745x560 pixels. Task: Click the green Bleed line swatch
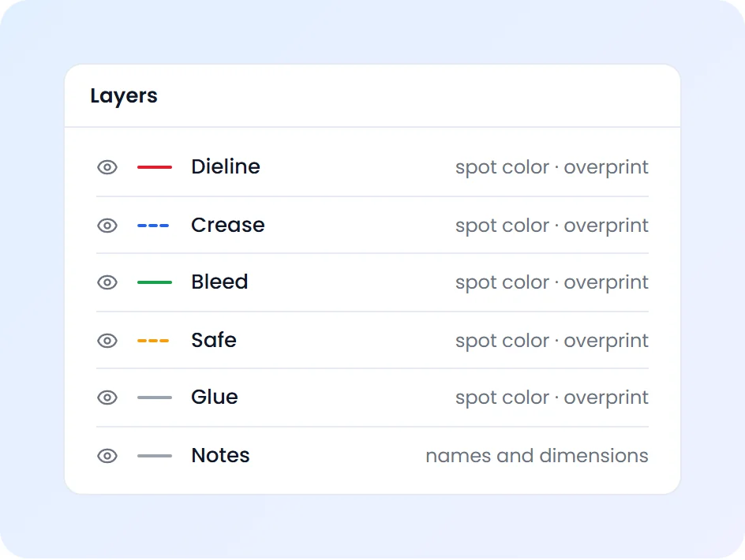(155, 282)
